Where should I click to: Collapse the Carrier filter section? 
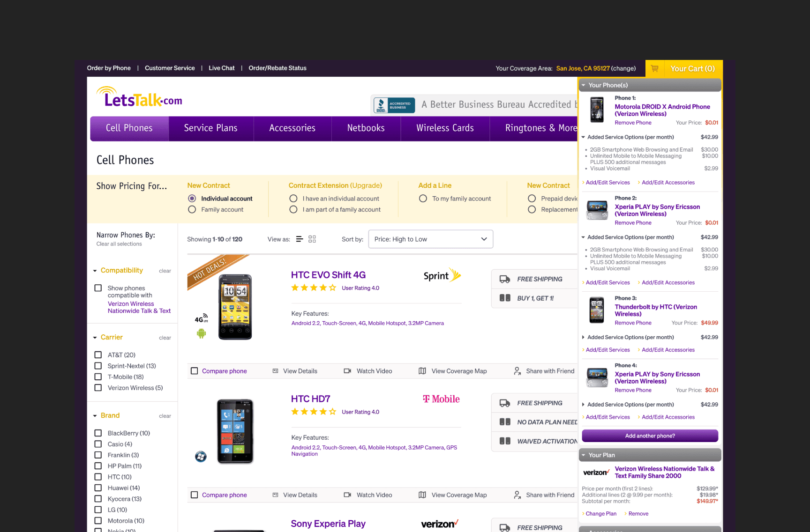[x=95, y=338]
